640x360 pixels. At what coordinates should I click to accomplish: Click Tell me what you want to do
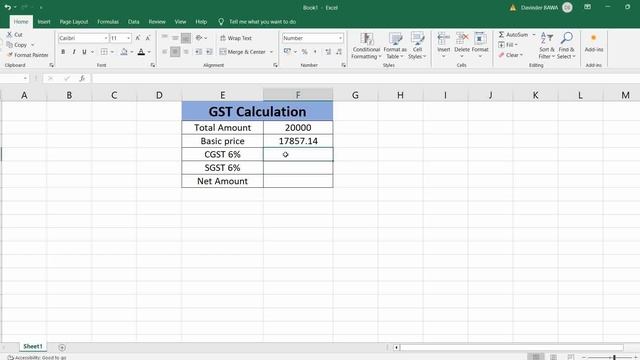click(x=262, y=22)
